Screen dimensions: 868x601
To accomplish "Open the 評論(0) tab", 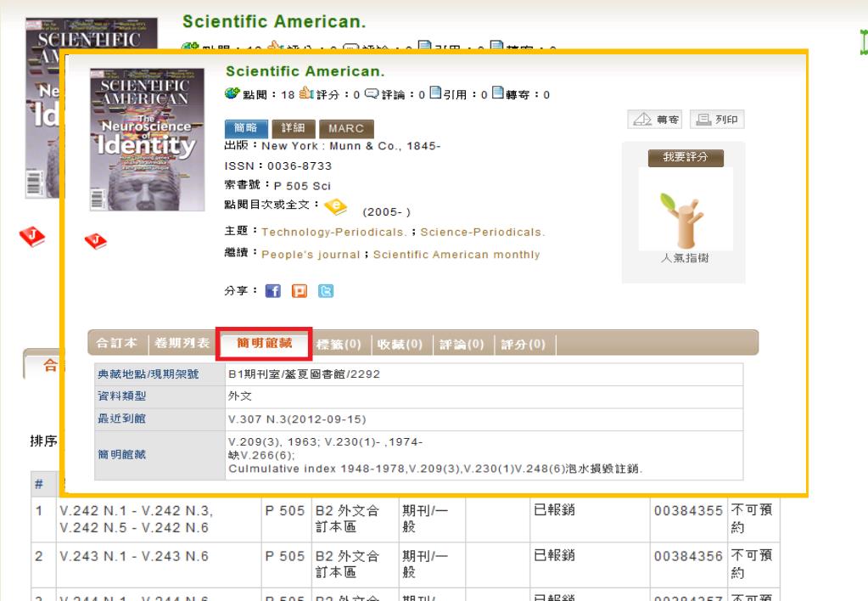I will point(462,344).
